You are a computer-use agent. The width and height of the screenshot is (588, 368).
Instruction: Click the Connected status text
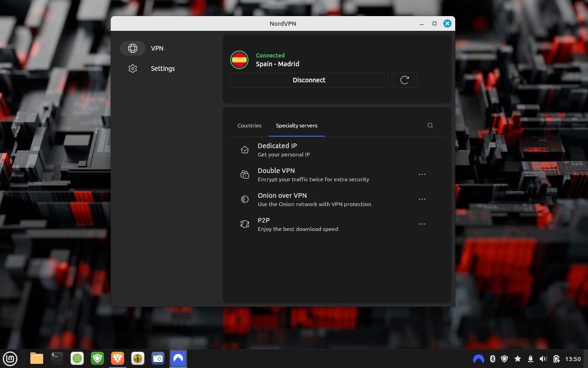270,55
